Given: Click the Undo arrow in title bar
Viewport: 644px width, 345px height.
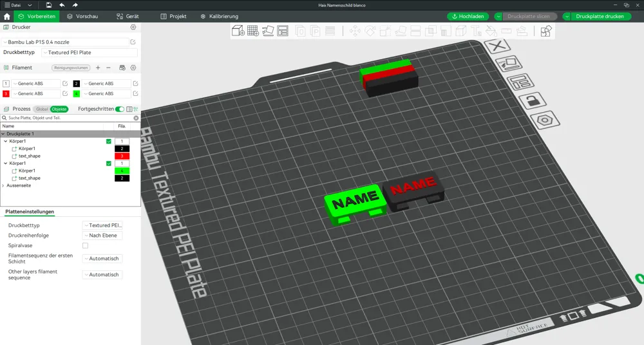Looking at the screenshot, I should (x=62, y=5).
